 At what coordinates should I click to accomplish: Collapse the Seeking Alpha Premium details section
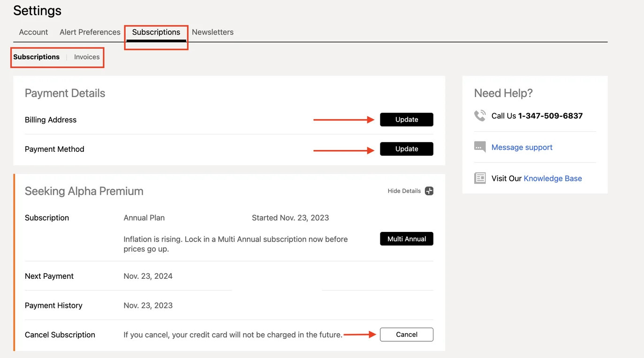click(x=404, y=191)
